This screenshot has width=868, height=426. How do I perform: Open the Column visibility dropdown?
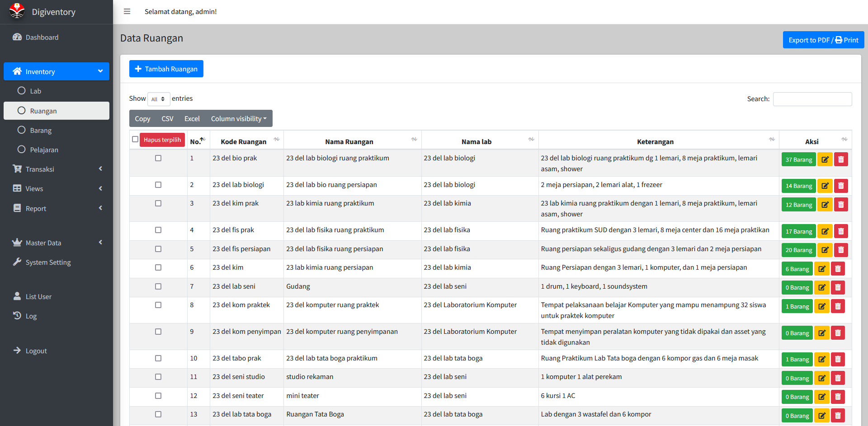[x=238, y=119]
